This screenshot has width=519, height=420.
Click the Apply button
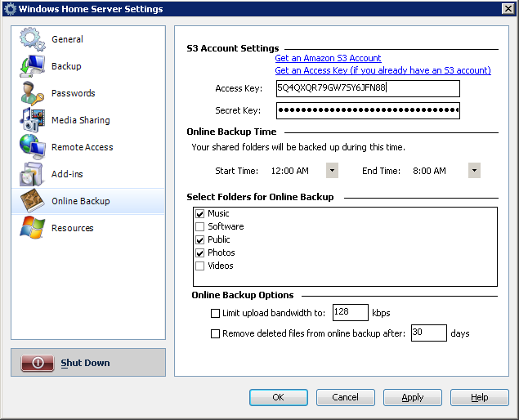413,397
